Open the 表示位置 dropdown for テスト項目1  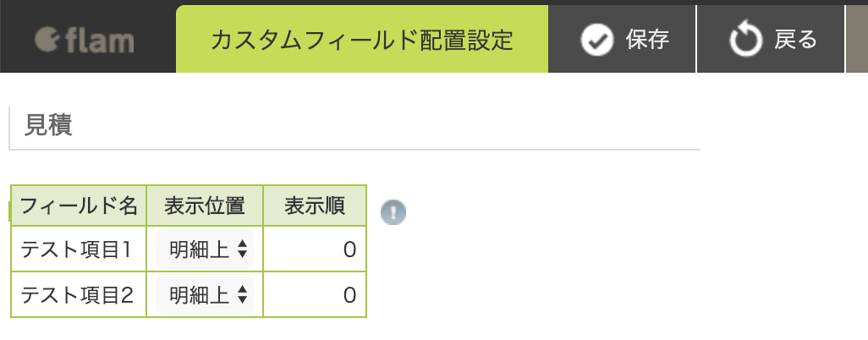205,250
